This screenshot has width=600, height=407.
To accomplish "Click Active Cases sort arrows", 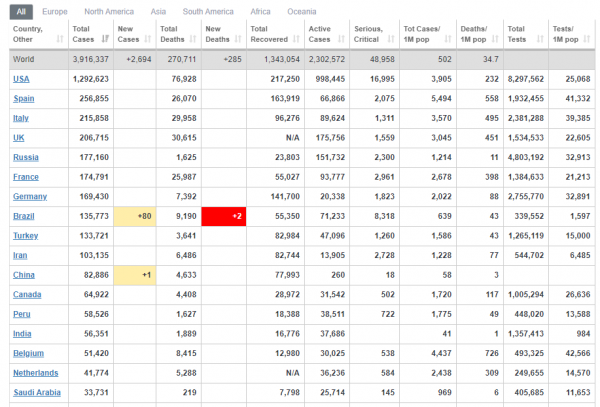I will (x=341, y=39).
